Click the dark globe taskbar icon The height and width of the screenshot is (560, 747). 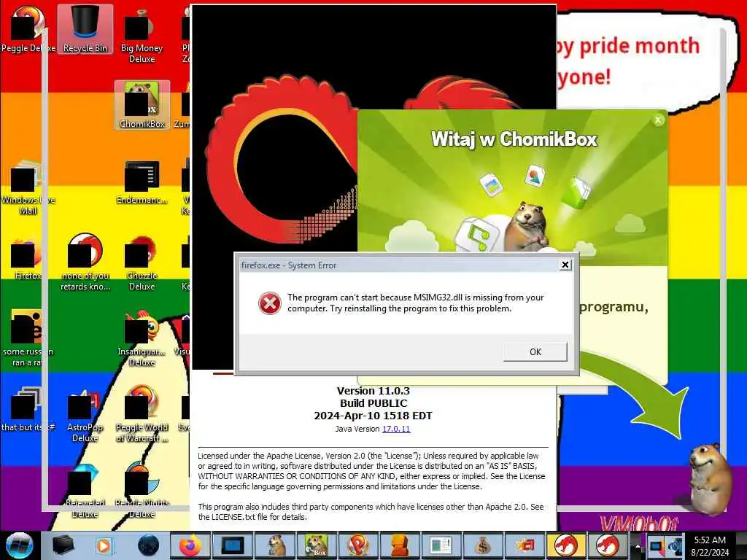[x=148, y=545]
